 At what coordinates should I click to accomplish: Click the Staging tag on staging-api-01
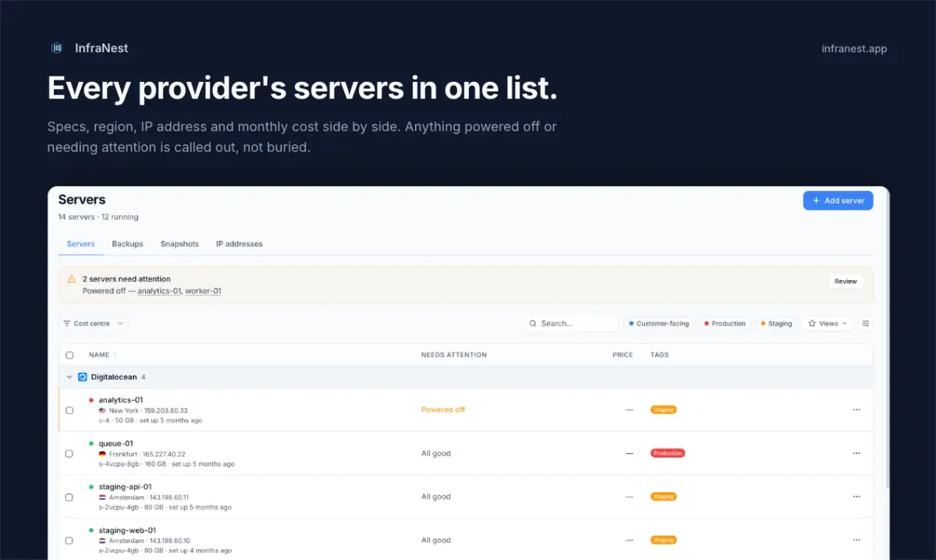click(664, 496)
